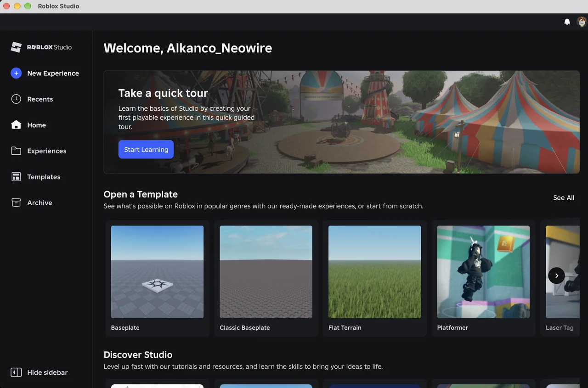588x388 pixels.
Task: Click the Home house icon
Action: point(16,125)
